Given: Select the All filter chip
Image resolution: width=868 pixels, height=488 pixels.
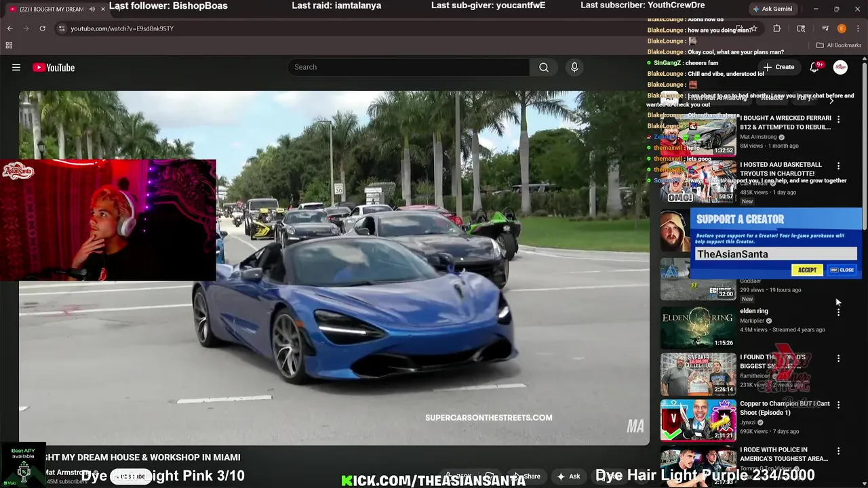Looking at the screenshot, I should point(670,98).
